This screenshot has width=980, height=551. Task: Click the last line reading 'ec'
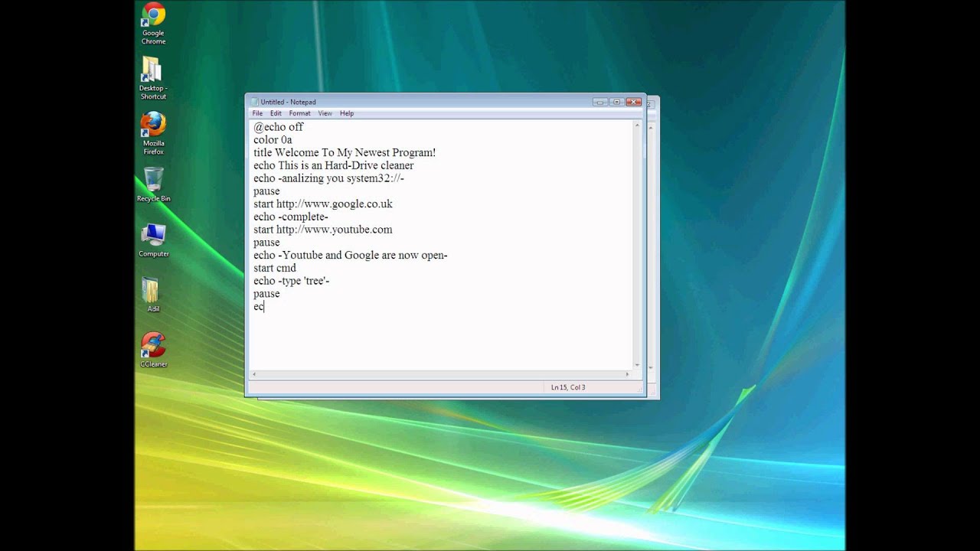point(259,307)
